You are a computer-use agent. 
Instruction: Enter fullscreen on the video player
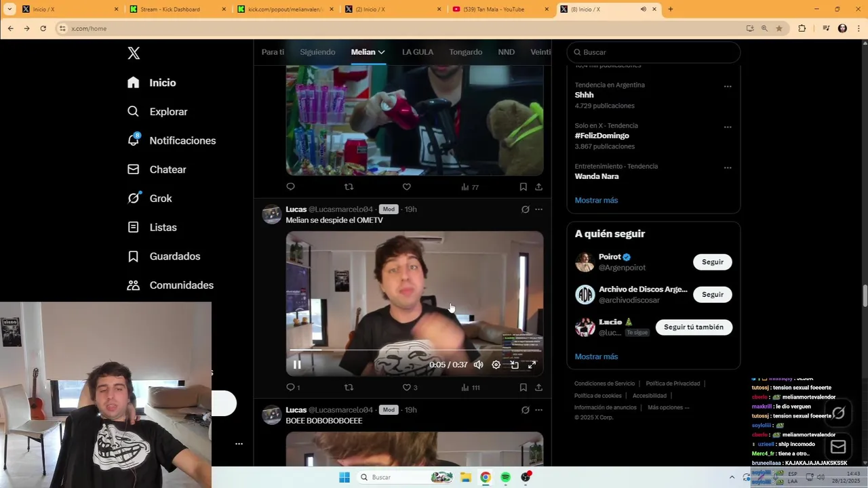532,365
